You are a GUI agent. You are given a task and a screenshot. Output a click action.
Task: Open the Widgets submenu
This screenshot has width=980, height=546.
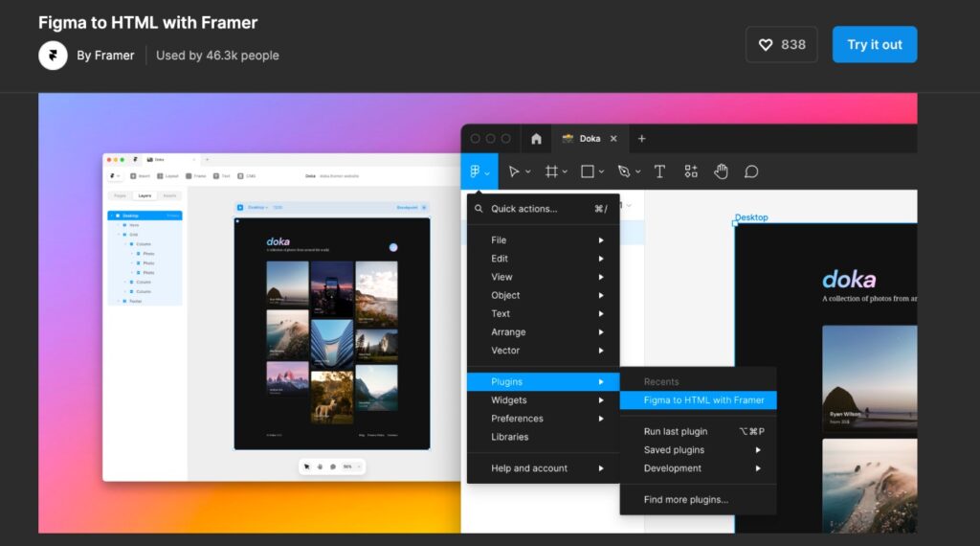[x=544, y=400]
